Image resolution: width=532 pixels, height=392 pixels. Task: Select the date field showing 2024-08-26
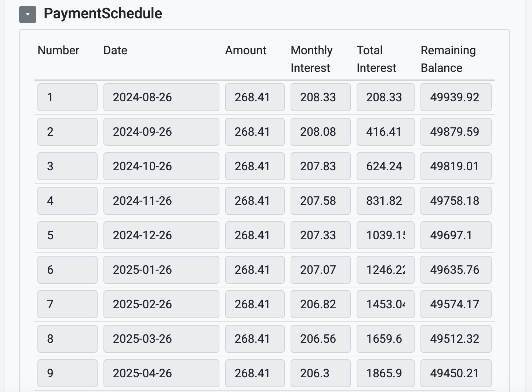161,97
